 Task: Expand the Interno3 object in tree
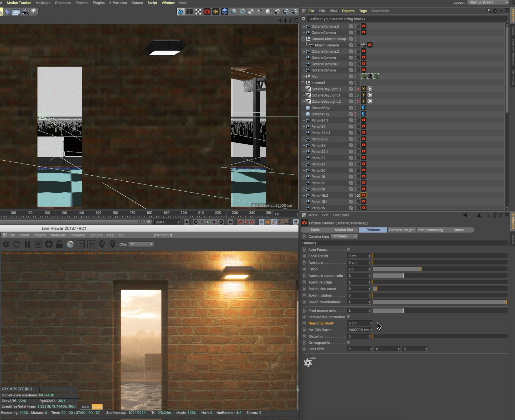click(303, 83)
